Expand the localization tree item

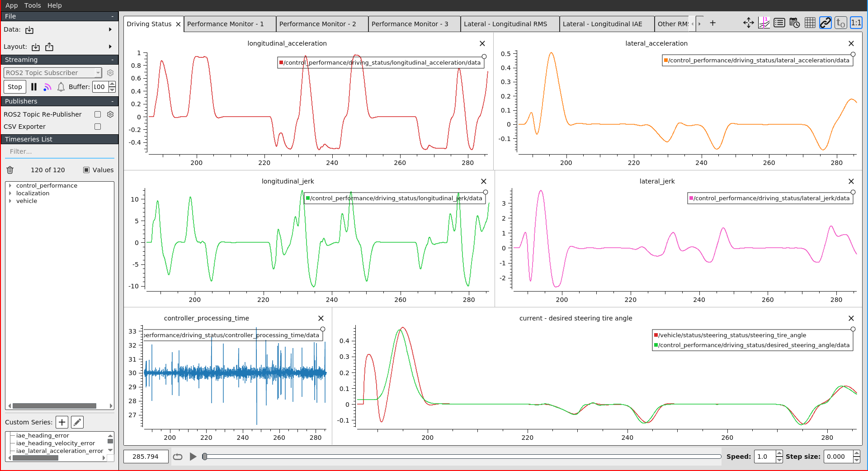[10, 193]
